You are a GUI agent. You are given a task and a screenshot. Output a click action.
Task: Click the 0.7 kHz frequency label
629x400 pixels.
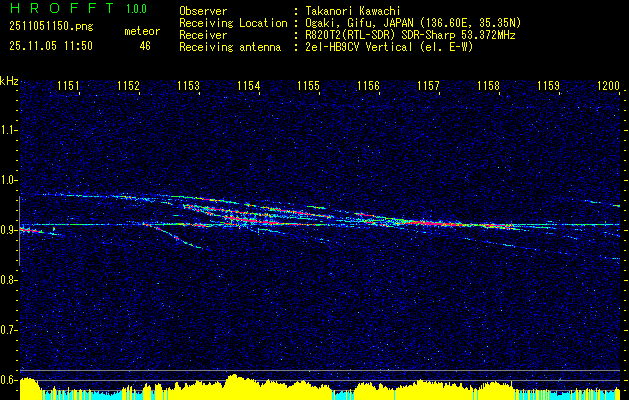pos(9,330)
